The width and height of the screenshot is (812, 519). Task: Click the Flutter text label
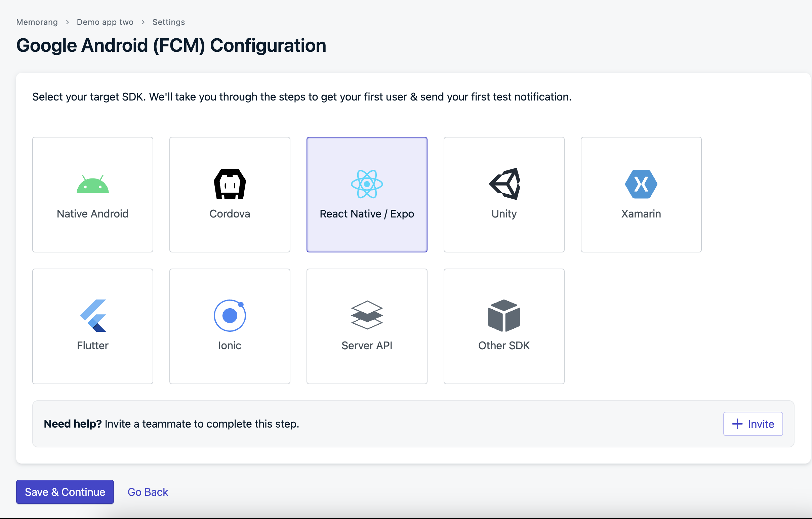pyautogui.click(x=92, y=346)
